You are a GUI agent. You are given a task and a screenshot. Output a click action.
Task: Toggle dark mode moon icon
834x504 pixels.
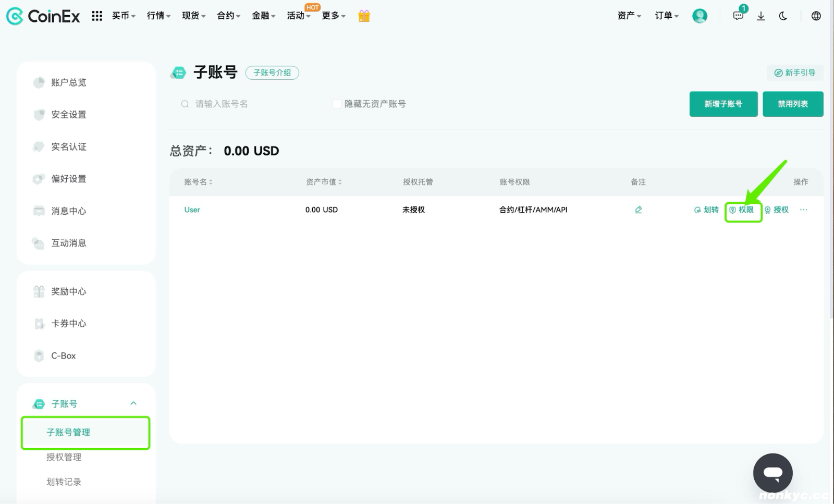783,16
